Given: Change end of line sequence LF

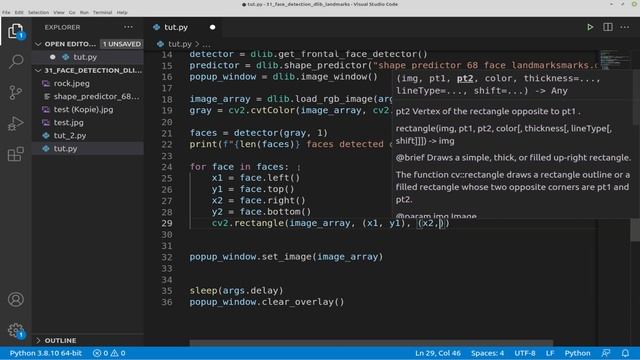Looking at the screenshot, I should [x=550, y=353].
